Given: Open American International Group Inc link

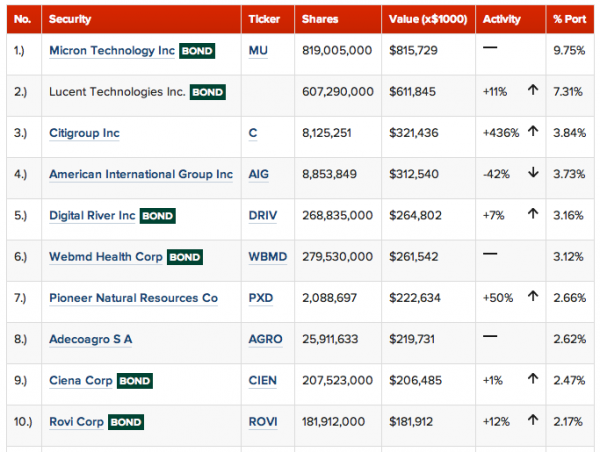Looking at the screenshot, I should click(140, 174).
